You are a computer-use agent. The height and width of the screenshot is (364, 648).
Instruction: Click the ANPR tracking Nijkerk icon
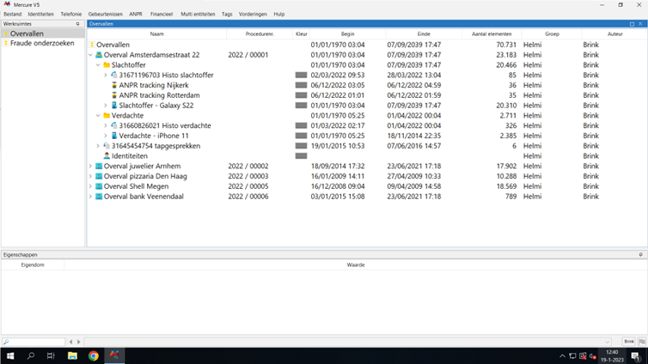tap(114, 85)
